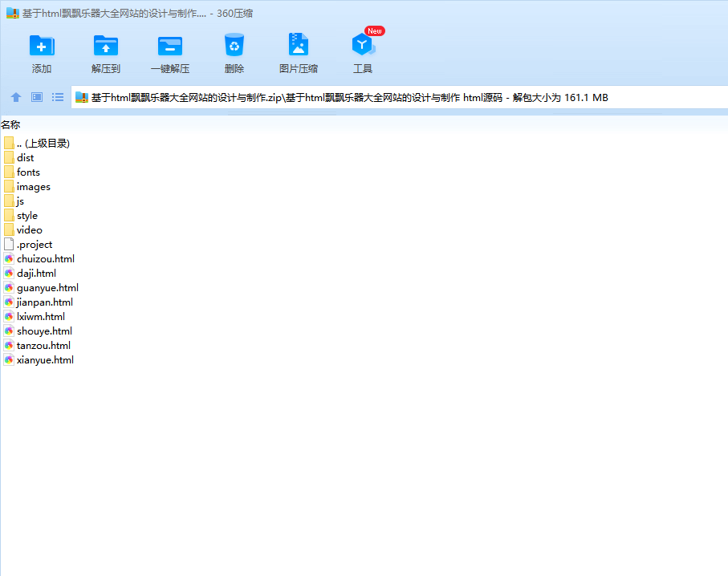
Task: Select the guanyue.html file
Action: click(x=41, y=288)
